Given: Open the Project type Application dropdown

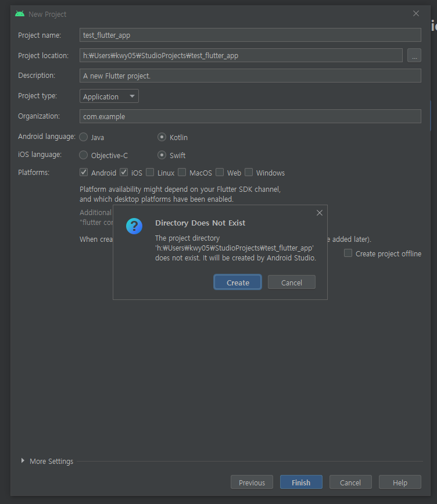Looking at the screenshot, I should click(109, 96).
